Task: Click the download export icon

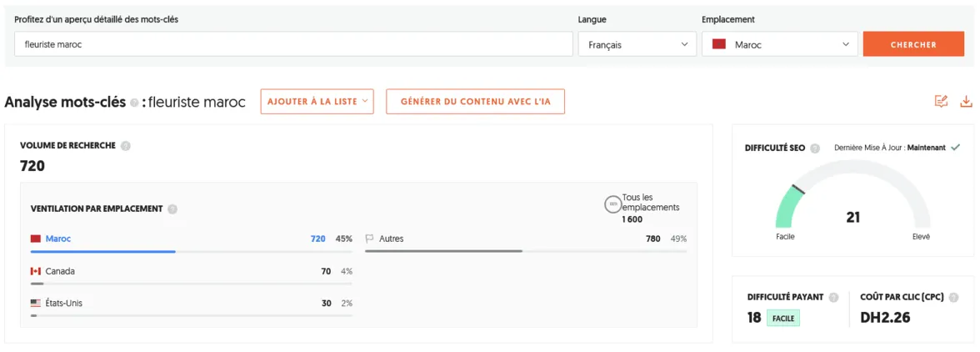Action: point(967,101)
